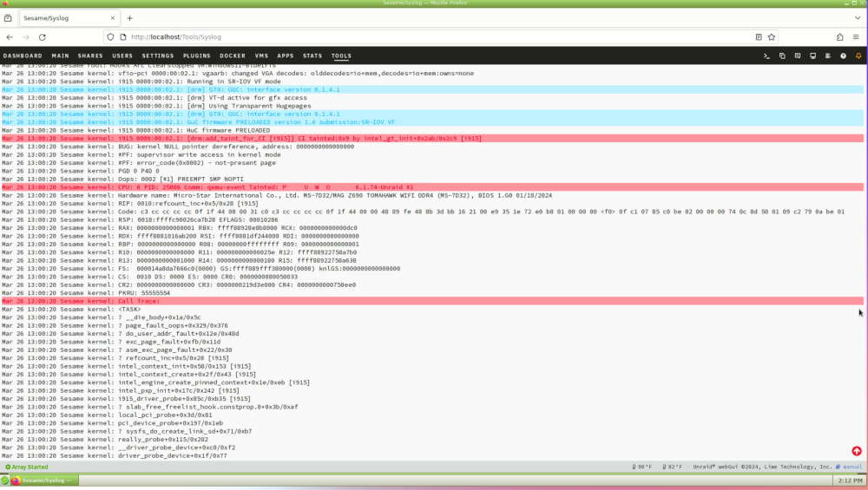868x490 pixels.
Task: Click the 'really_probe+0x115/0x282' log line
Action: [x=432, y=439]
